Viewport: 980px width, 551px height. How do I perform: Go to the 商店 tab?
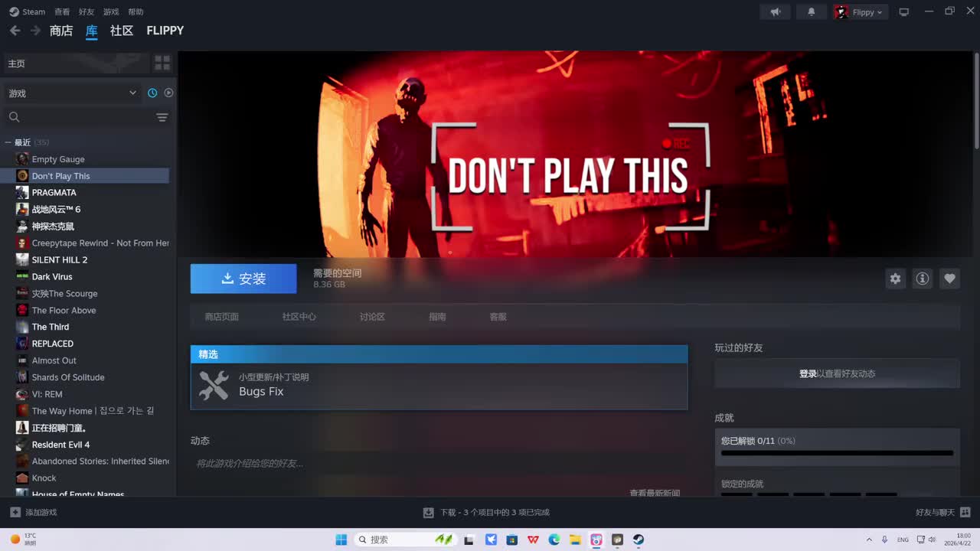(x=61, y=31)
